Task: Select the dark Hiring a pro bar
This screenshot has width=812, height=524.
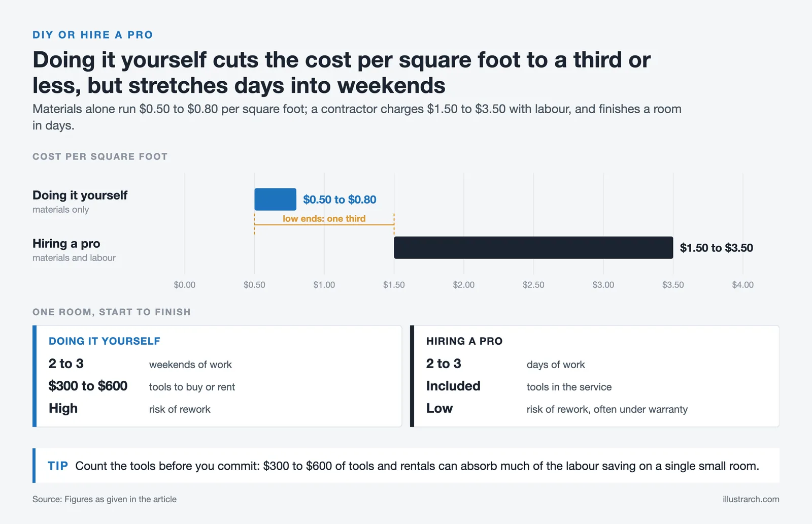Action: pyautogui.click(x=533, y=248)
